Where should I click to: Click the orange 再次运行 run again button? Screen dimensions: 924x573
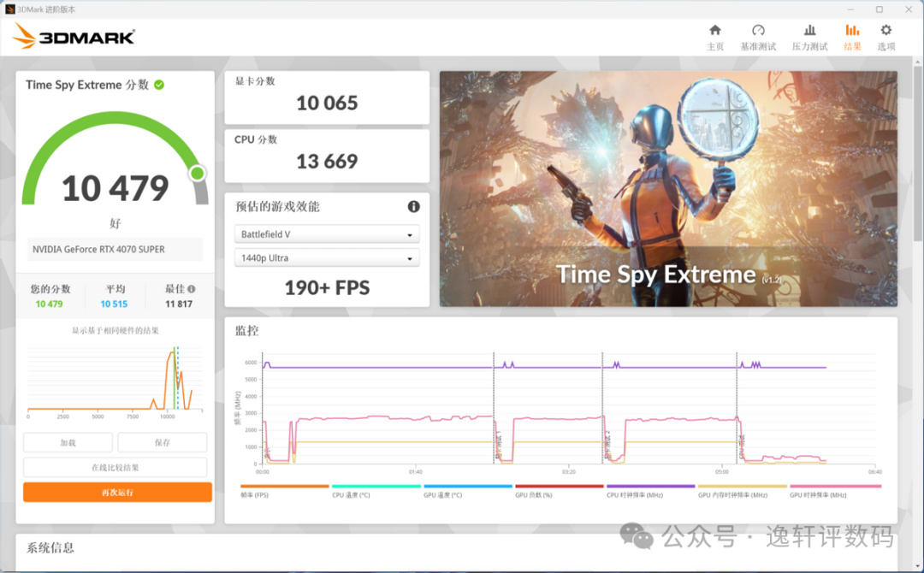(117, 493)
